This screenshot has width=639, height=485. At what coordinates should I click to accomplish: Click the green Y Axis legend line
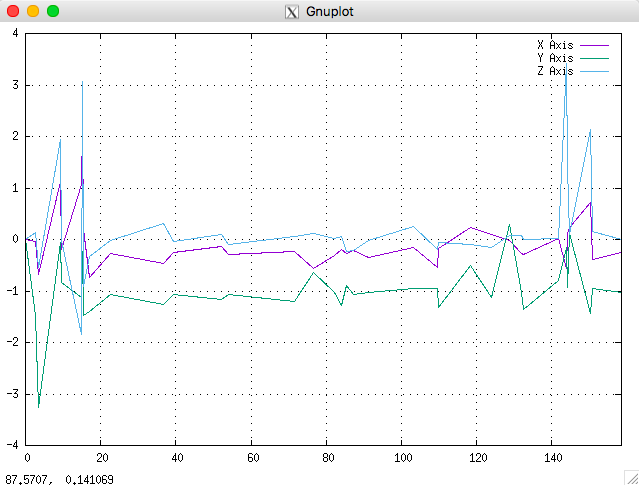pyautogui.click(x=594, y=58)
